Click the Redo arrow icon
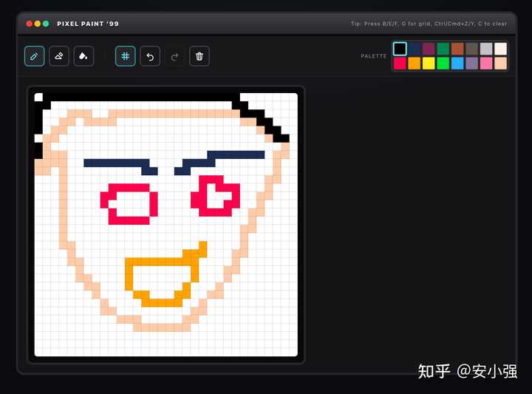The image size is (532, 394). pos(174,56)
